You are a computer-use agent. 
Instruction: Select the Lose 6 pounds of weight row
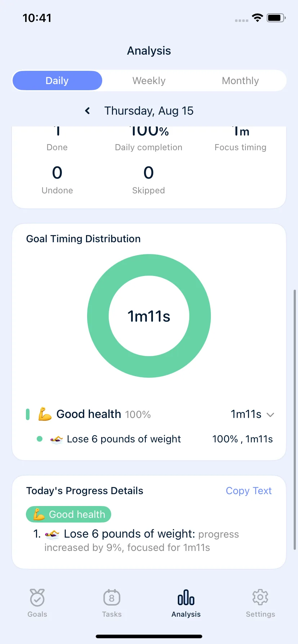(155, 439)
